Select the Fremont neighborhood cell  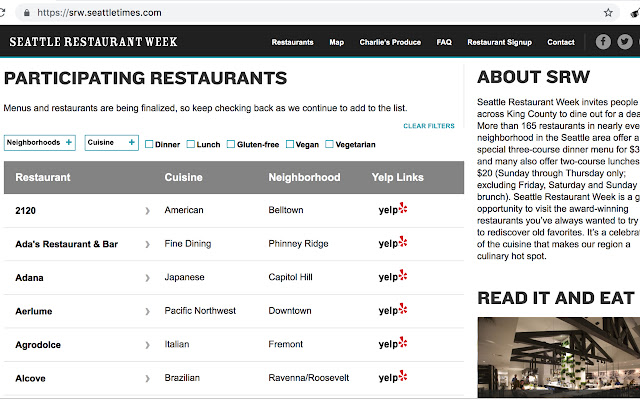285,344
